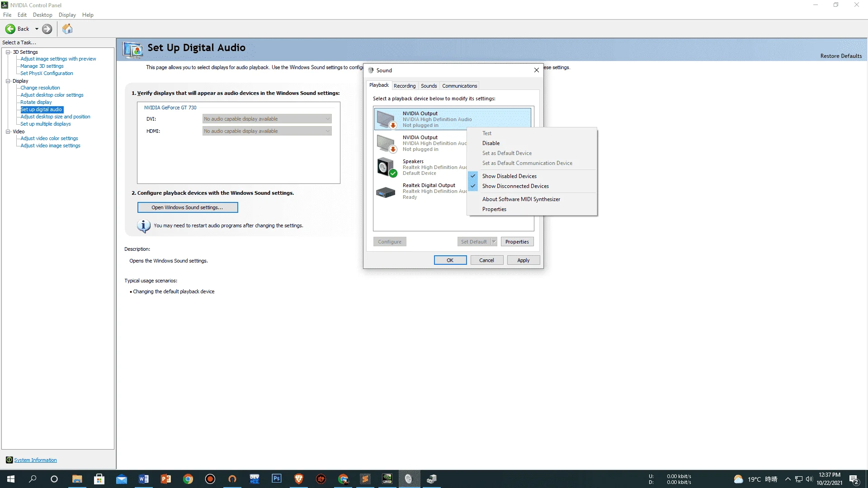This screenshot has width=868, height=488.
Task: Switch to the Sounds tab
Action: [429, 86]
